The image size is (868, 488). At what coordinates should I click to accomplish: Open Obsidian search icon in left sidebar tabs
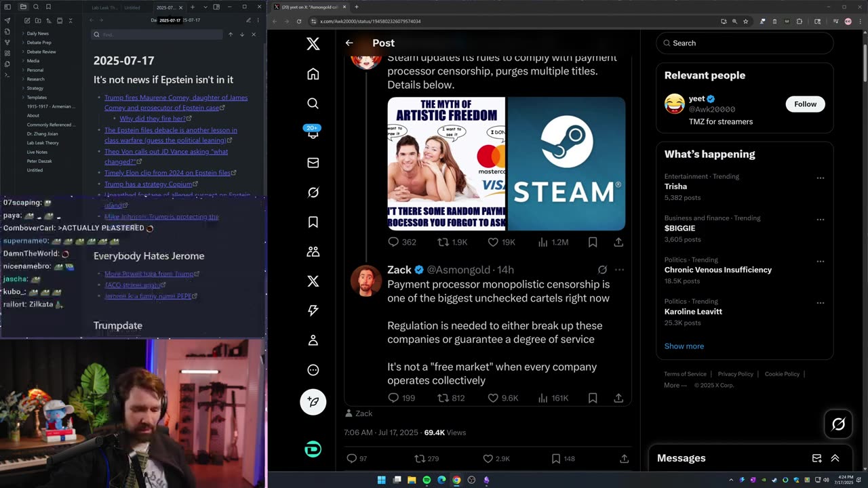[36, 7]
